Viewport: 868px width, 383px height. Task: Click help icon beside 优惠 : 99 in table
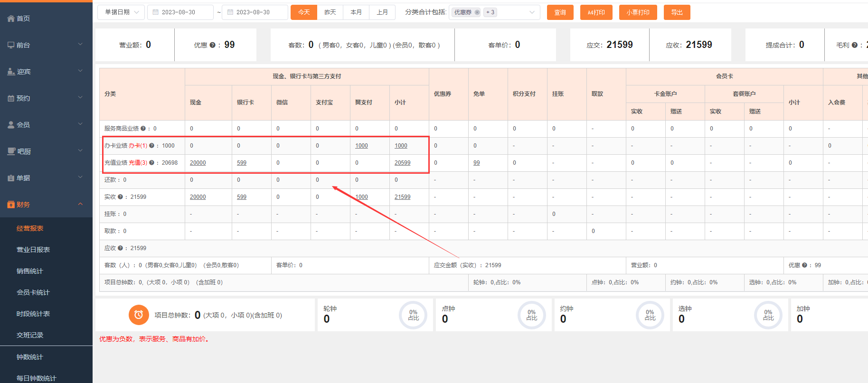click(804, 265)
